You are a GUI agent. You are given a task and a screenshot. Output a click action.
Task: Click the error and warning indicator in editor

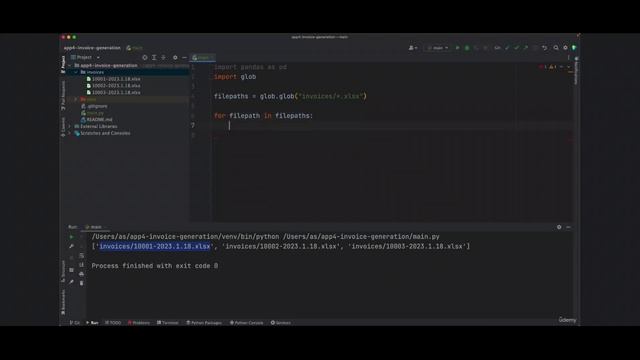[547, 67]
